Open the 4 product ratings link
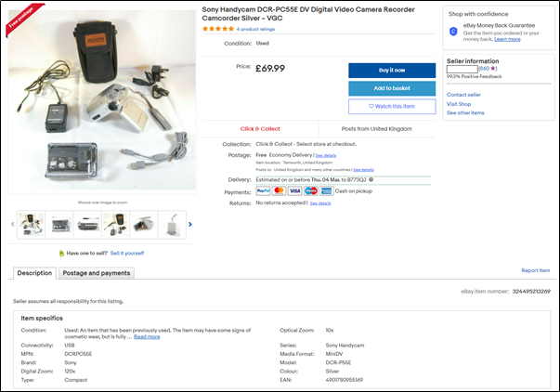This screenshot has height=392, width=560. click(255, 29)
